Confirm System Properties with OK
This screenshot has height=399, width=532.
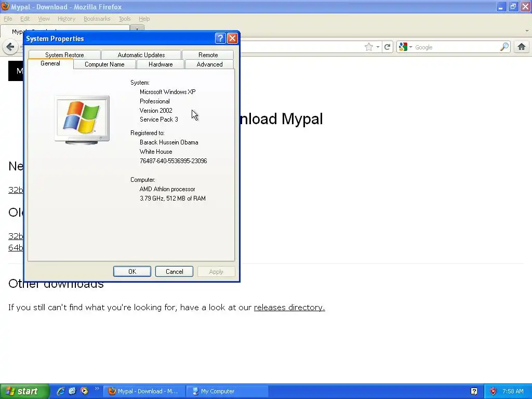132,271
